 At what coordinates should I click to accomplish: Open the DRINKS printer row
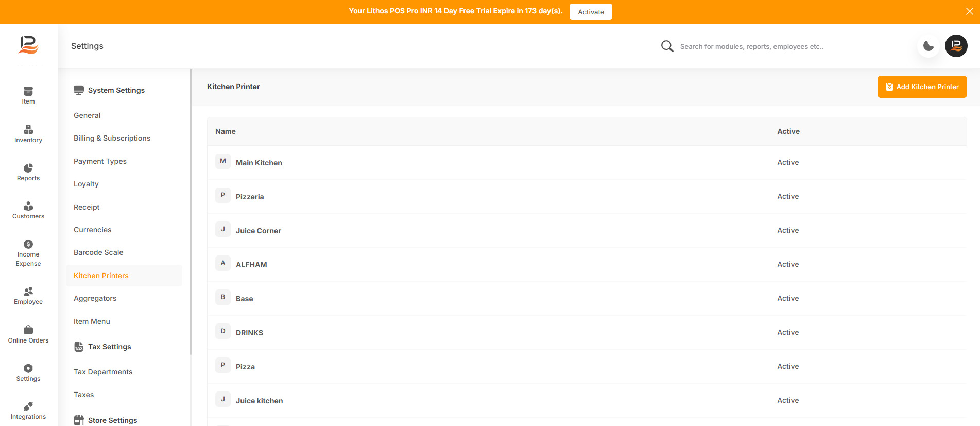587,333
